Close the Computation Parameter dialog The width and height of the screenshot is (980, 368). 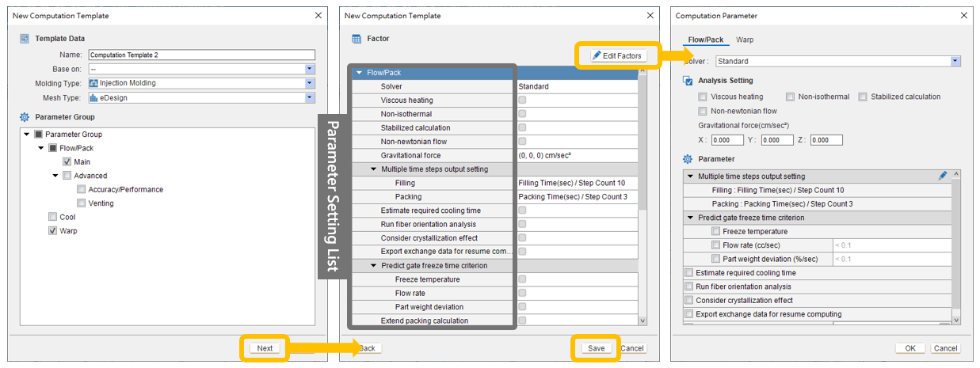(963, 16)
